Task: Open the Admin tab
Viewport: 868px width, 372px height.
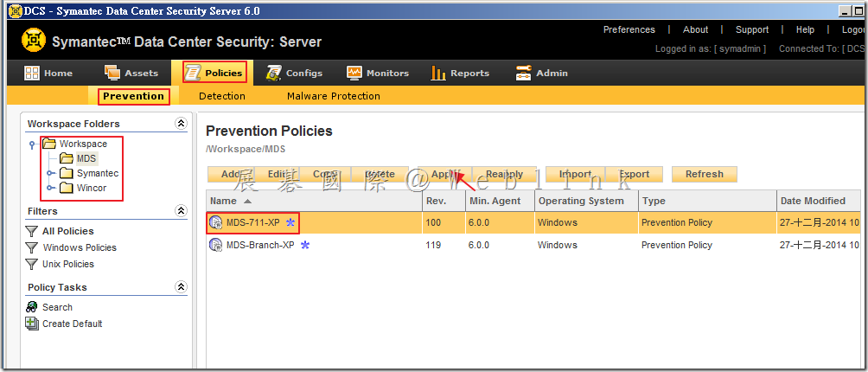Action: click(541, 73)
